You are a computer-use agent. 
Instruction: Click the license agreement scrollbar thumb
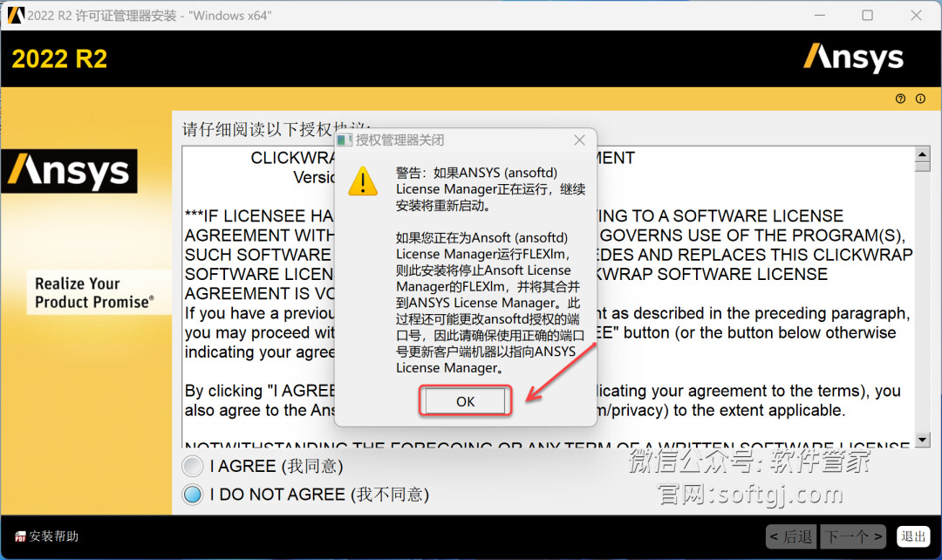point(922,167)
